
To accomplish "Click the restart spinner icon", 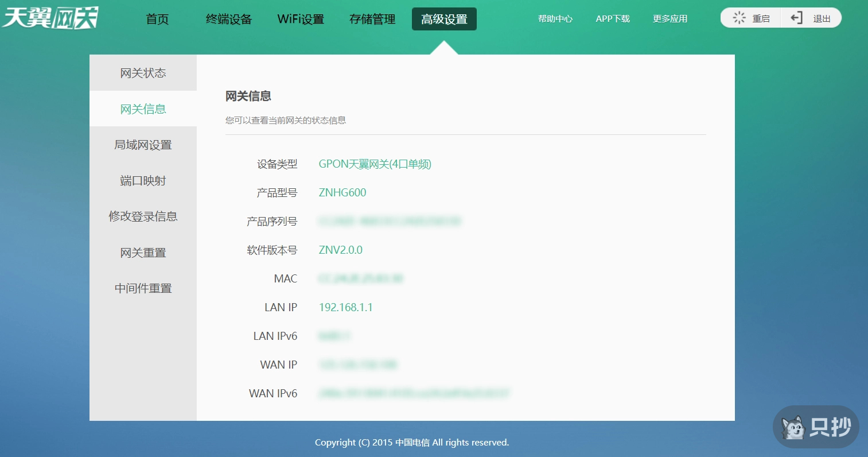I will coord(739,18).
